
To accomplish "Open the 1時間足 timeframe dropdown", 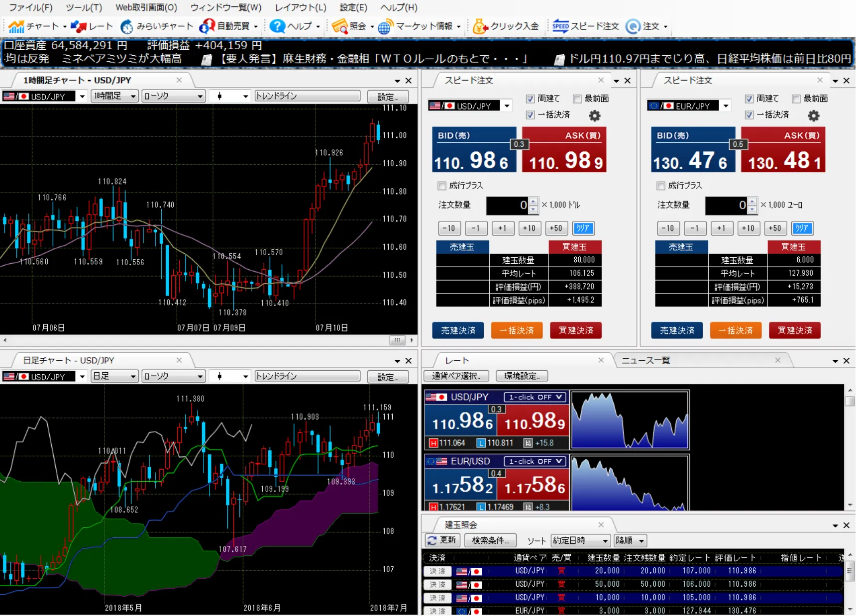I will (x=114, y=96).
